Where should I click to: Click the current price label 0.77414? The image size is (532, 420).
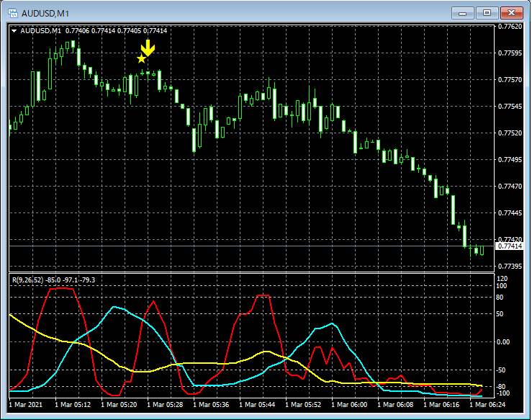tap(510, 246)
